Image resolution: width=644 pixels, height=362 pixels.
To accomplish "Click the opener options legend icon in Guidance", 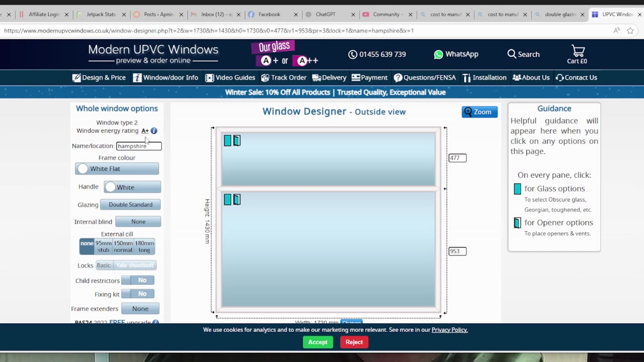I will pyautogui.click(x=517, y=223).
